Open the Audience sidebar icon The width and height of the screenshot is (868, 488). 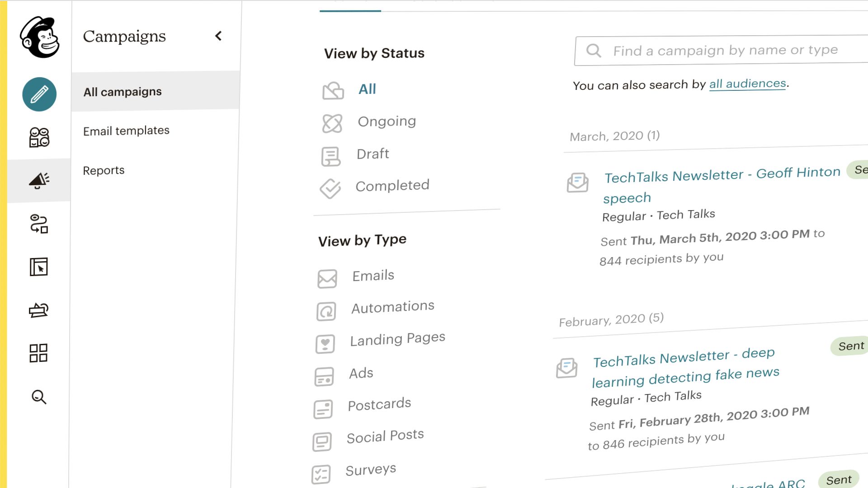click(x=39, y=137)
